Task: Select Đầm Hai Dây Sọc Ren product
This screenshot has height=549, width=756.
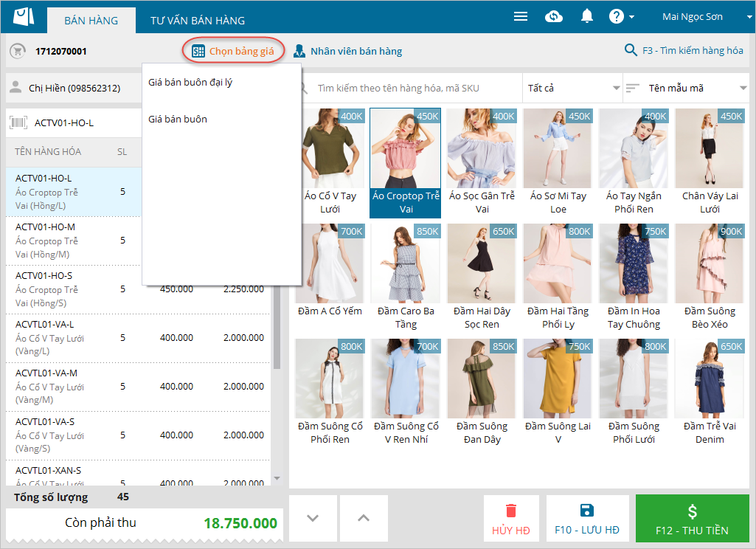Action: pos(482,277)
